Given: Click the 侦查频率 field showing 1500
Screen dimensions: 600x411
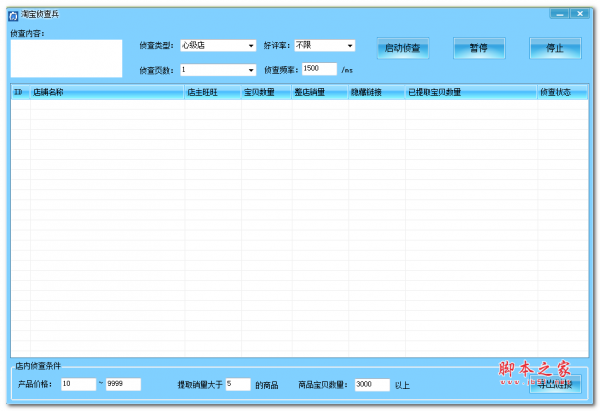Looking at the screenshot, I should [x=319, y=69].
